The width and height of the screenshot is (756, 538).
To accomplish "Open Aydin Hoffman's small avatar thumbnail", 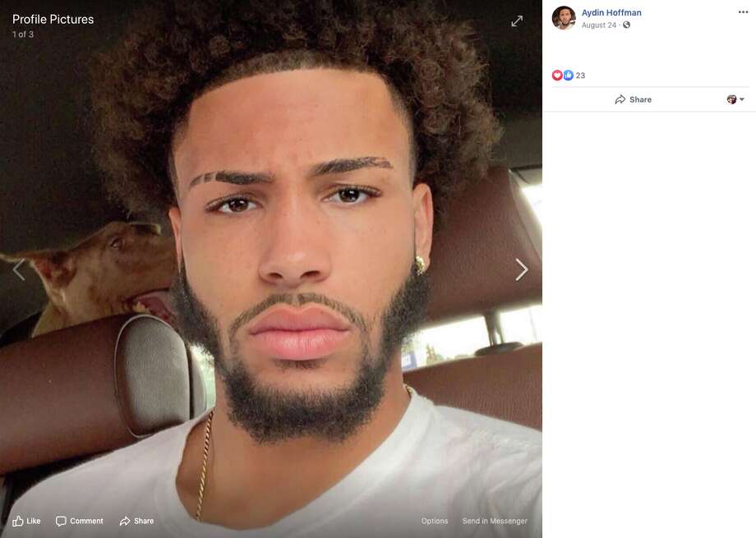I will coord(564,18).
